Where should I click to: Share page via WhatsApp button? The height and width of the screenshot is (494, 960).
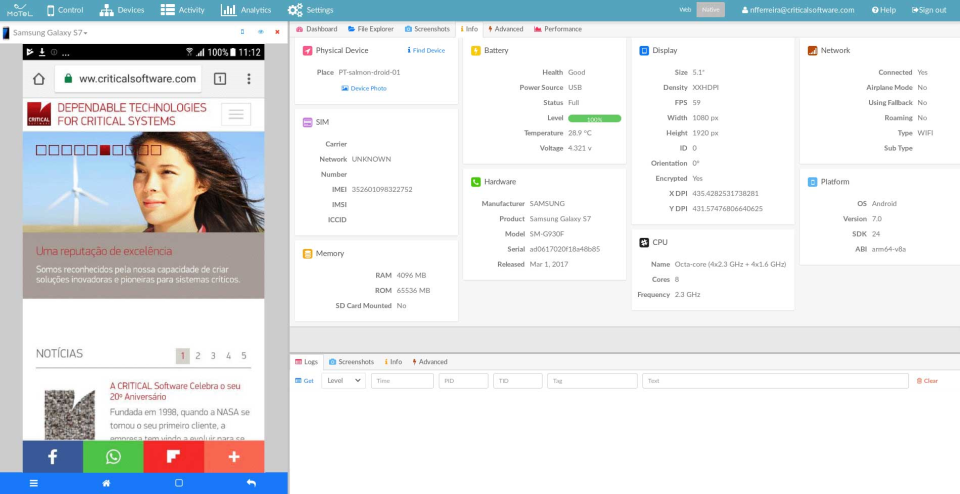(113, 457)
